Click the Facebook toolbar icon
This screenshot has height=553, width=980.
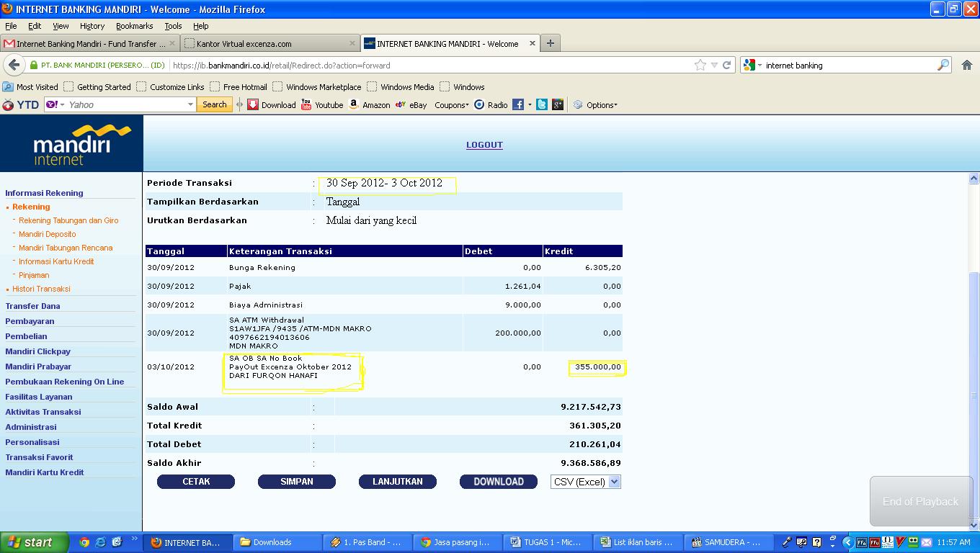pyautogui.click(x=518, y=104)
